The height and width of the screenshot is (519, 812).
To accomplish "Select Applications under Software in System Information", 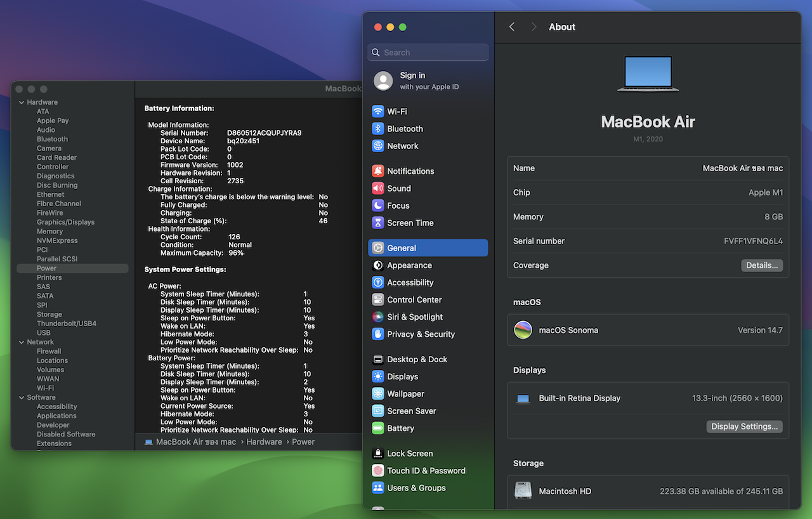I will 56,416.
